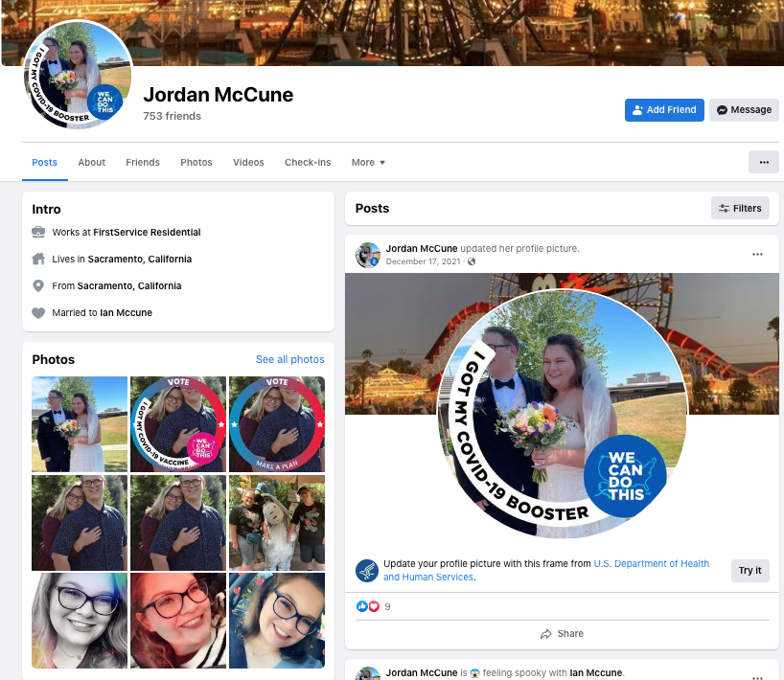Open the posts Filters button

tap(740, 209)
